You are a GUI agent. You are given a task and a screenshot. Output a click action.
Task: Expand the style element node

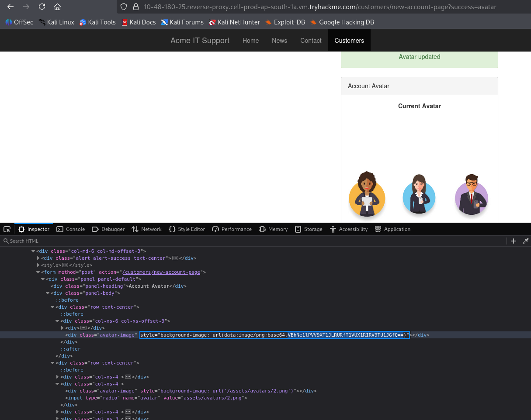[38, 265]
